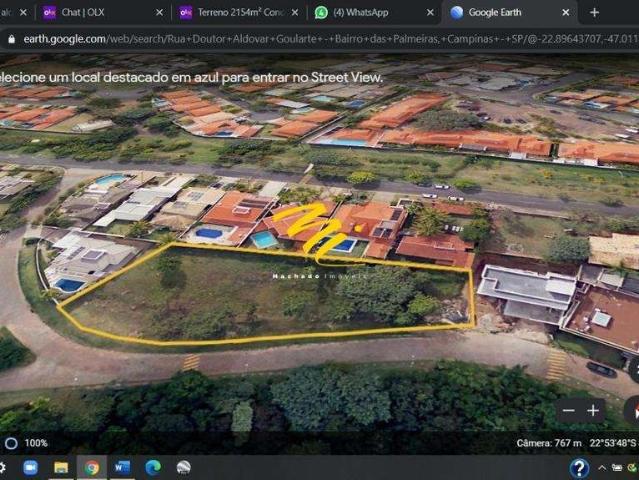
Task: Open Google Chrome from the taskbar
Action: click(92, 468)
